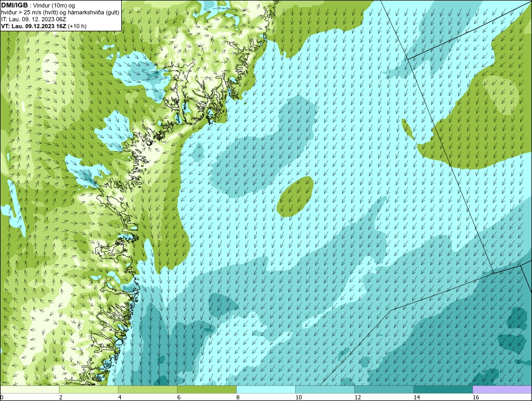Click the 'DMI/IGB' title text
Viewport: 532px width, 401px height.
[x=14, y=5]
